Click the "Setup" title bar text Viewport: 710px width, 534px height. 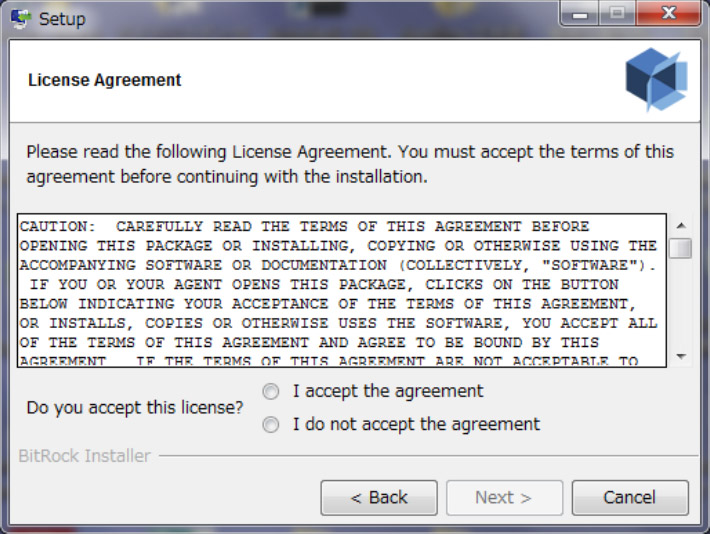point(62,19)
